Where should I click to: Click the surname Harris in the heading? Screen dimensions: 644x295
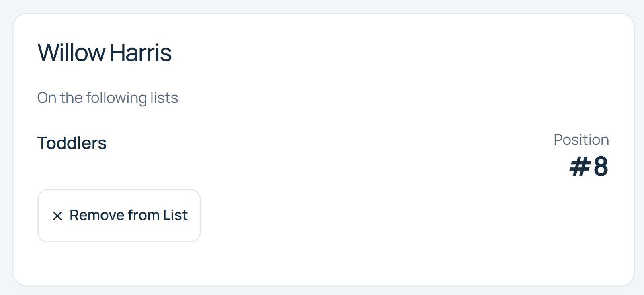141,53
